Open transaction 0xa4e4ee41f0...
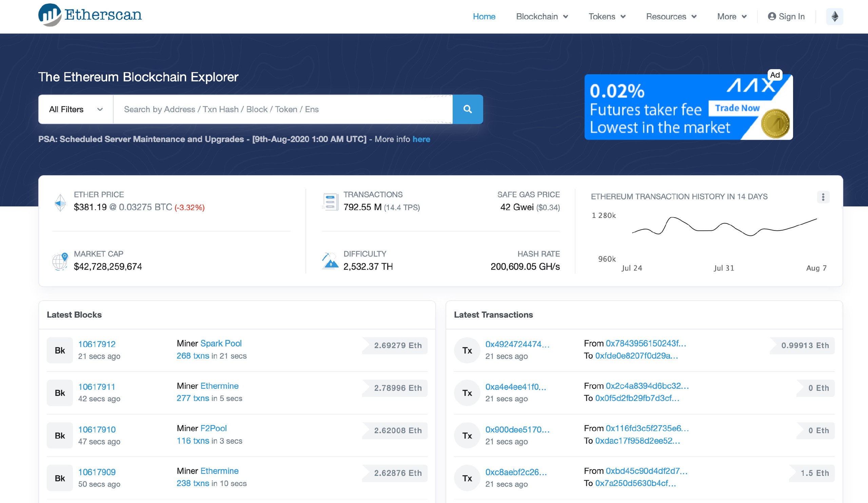Viewport: 868px width, 503px height. coord(516,387)
